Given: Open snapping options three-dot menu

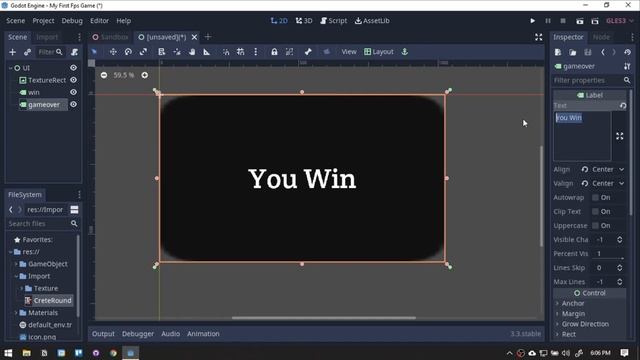Looking at the screenshot, I should tap(256, 52).
